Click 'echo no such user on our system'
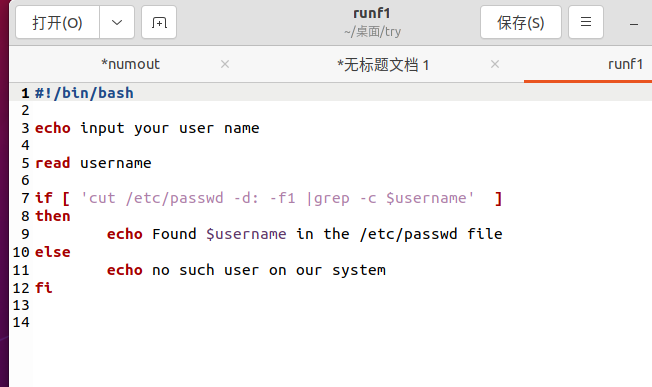The image size is (652, 387). 246,270
